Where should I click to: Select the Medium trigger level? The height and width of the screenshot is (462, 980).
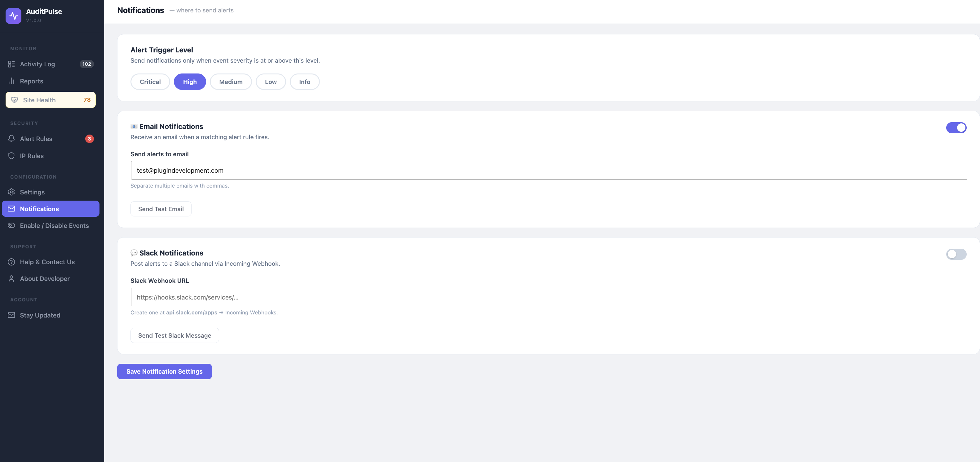point(231,82)
